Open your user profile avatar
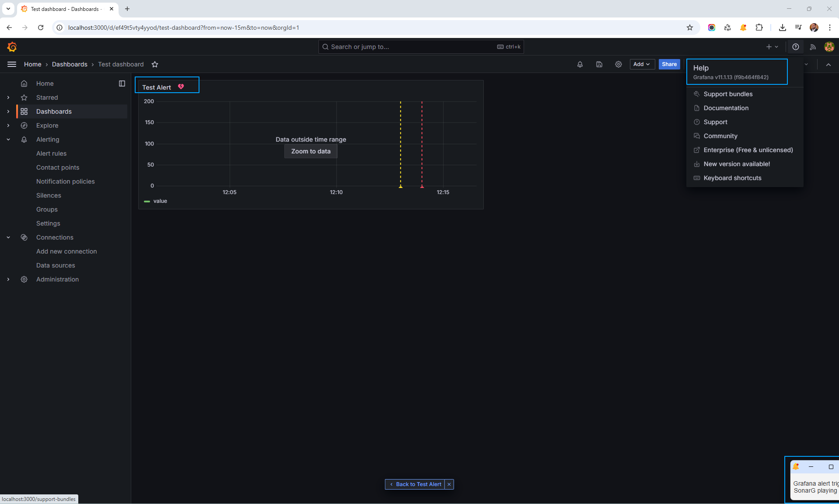The width and height of the screenshot is (839, 504). point(829,47)
